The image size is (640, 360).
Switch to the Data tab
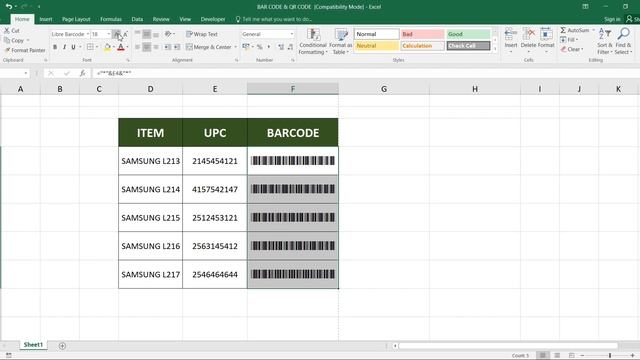tap(137, 19)
